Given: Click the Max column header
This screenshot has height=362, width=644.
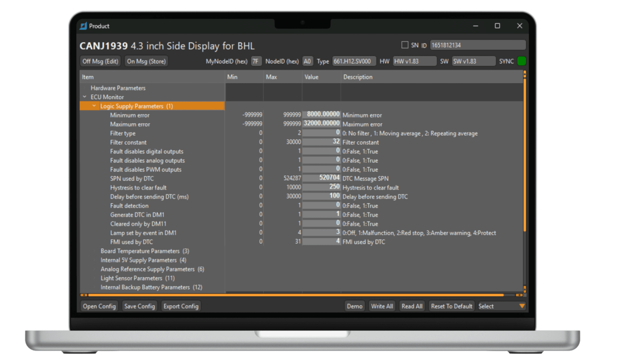Looking at the screenshot, I should click(x=283, y=77).
